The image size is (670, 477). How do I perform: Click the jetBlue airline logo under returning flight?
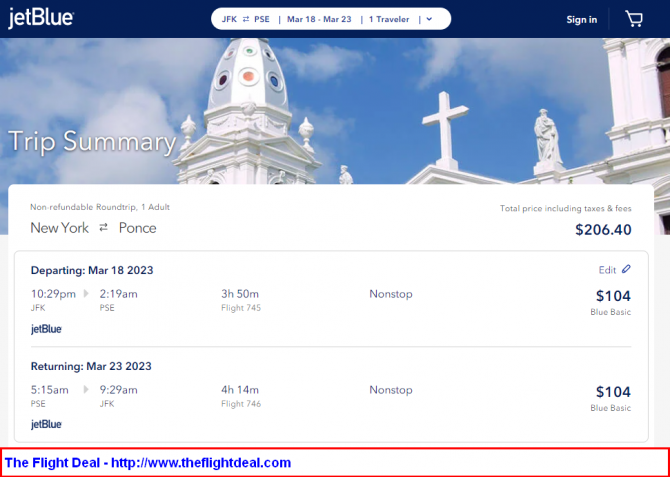click(46, 424)
